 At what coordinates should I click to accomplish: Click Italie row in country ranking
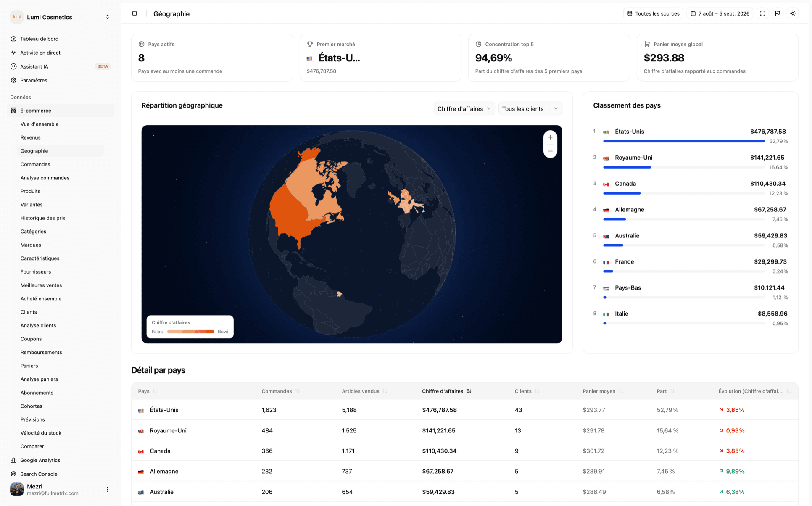[691, 318]
